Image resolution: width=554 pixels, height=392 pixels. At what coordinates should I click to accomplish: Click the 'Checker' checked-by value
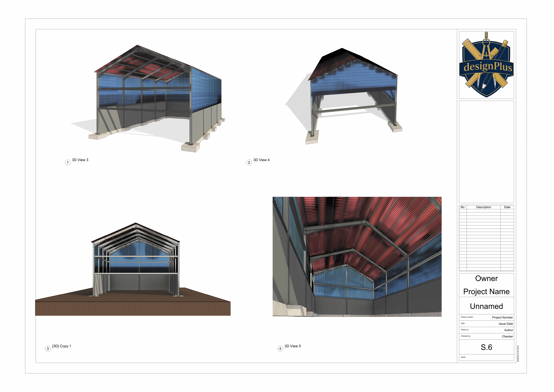[x=507, y=336]
